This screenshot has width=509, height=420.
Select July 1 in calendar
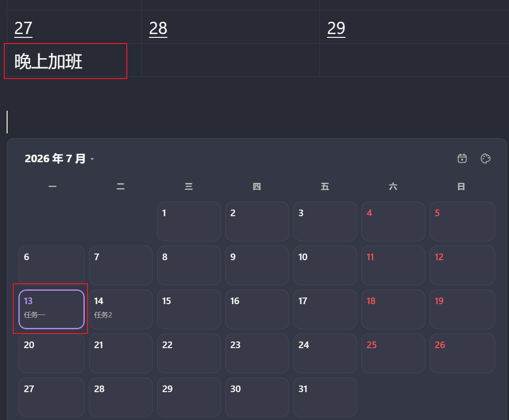point(189,221)
